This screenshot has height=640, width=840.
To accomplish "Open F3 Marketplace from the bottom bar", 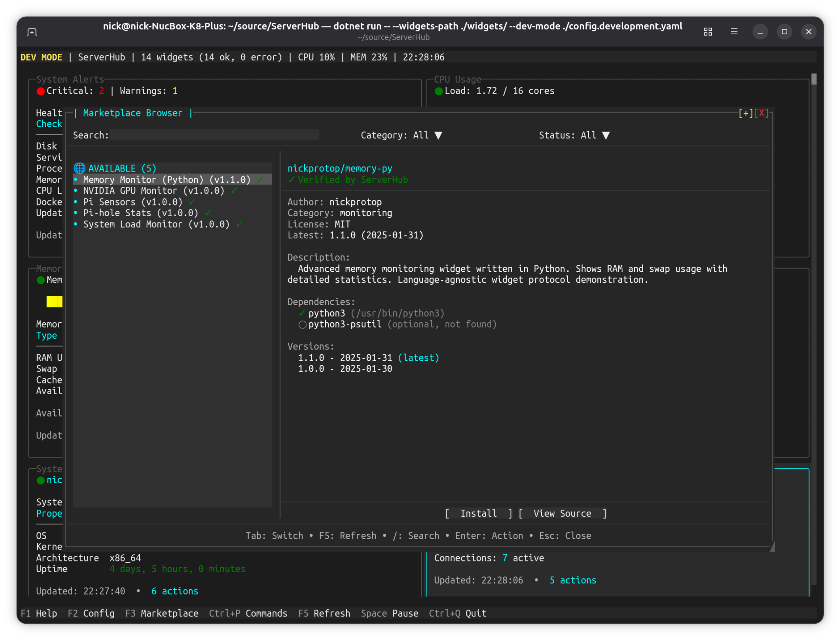I will (x=162, y=613).
